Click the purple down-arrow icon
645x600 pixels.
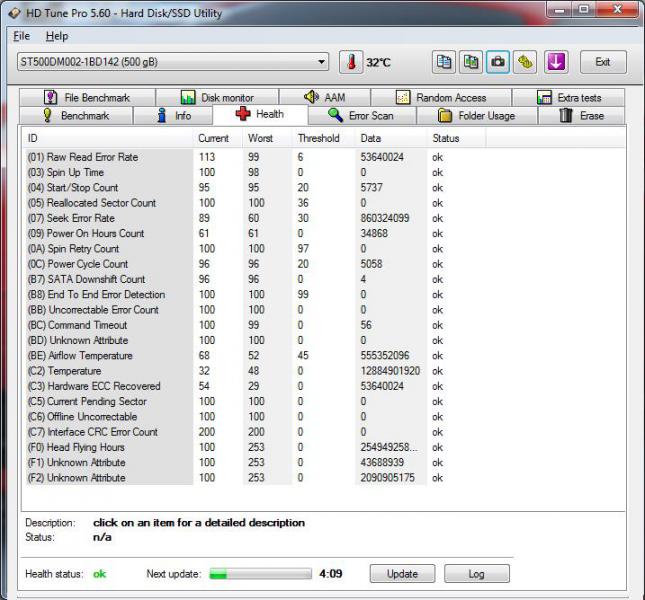[x=556, y=62]
